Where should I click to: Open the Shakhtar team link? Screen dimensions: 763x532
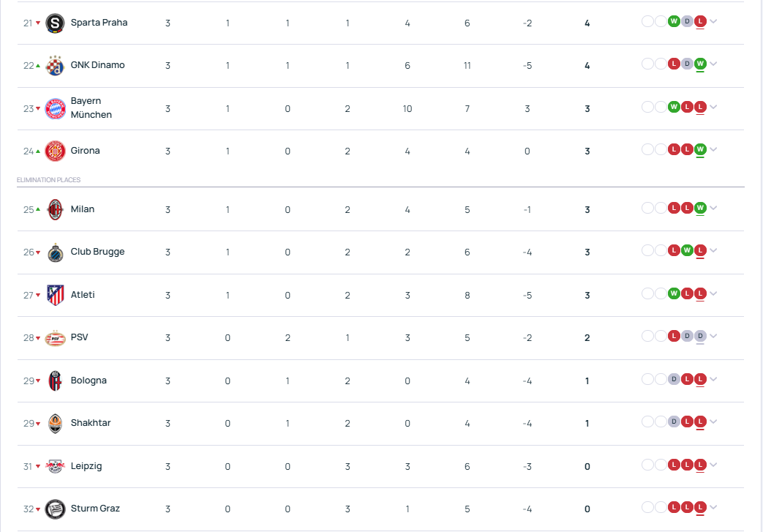click(x=91, y=423)
